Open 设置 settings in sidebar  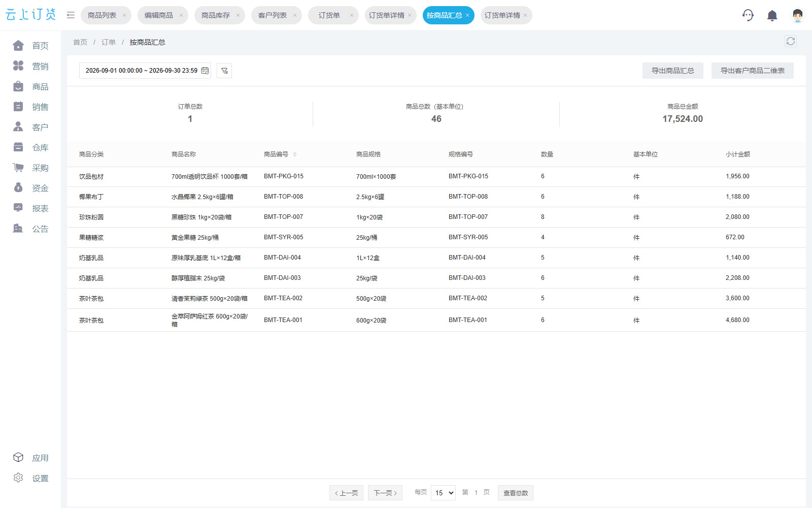click(x=30, y=478)
